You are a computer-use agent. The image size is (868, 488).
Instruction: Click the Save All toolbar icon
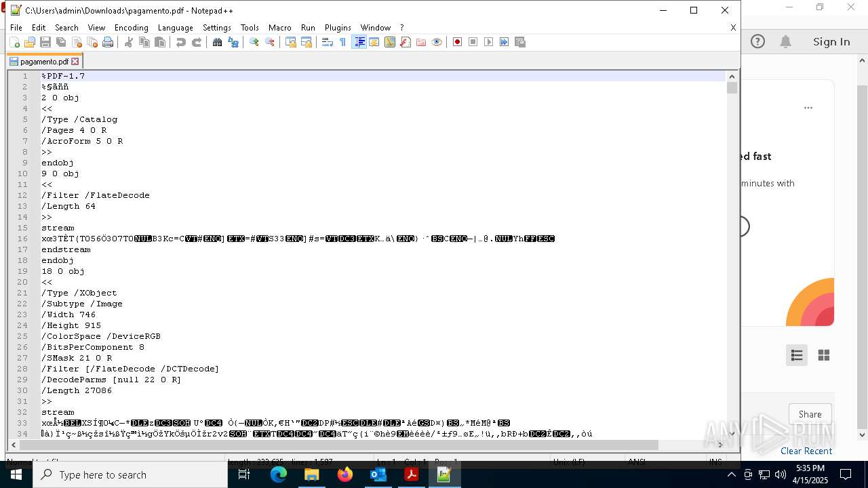61,42
